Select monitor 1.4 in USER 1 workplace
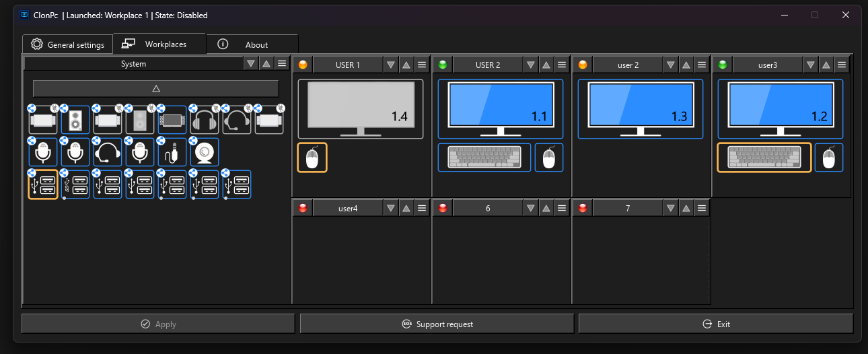868x354 pixels. click(x=361, y=109)
